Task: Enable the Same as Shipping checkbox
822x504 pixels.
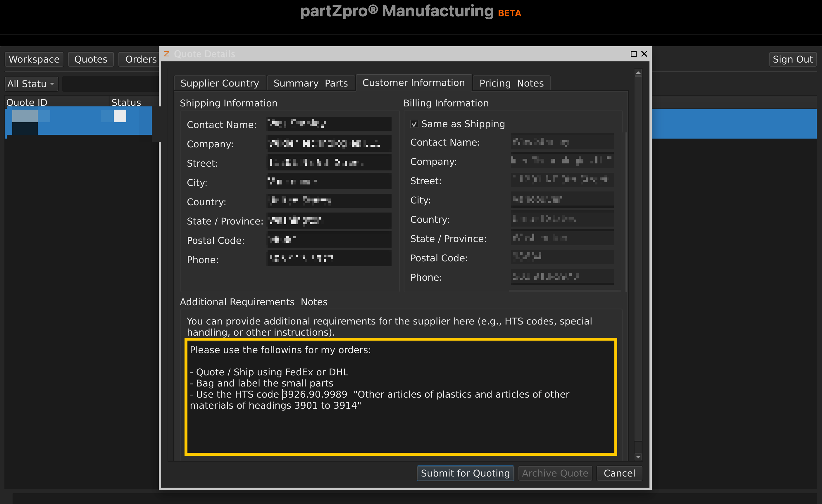Action: tap(414, 124)
